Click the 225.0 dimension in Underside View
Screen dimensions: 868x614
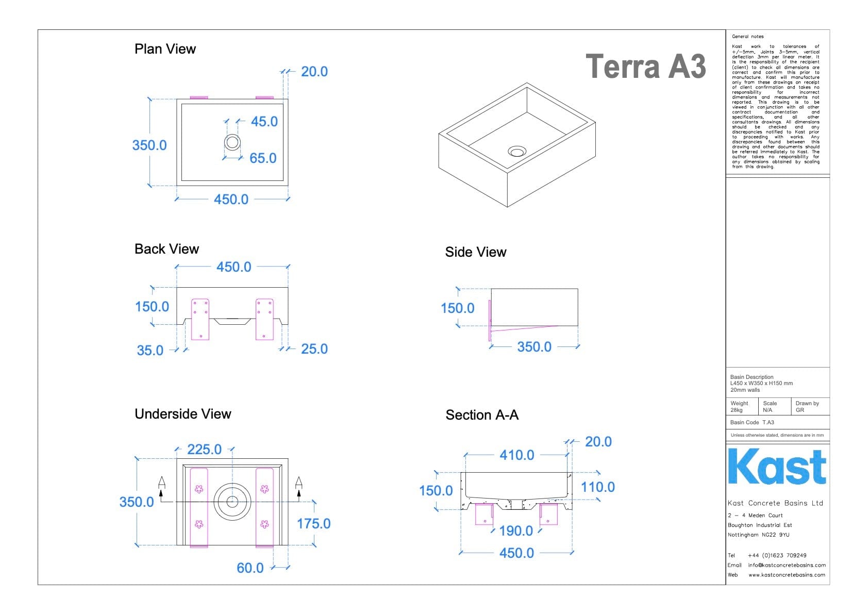pos(204,450)
